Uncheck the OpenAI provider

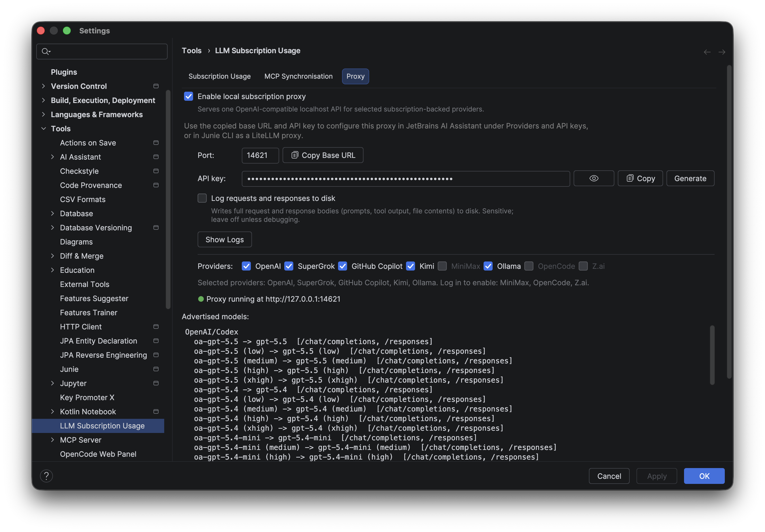(246, 266)
